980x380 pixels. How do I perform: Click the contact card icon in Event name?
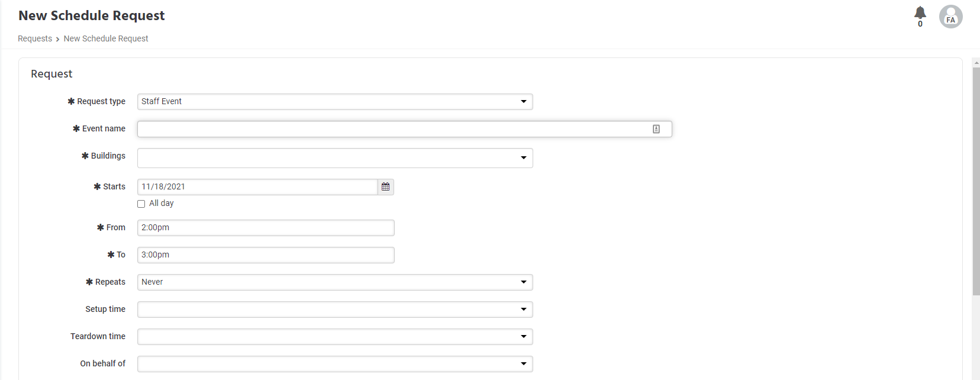click(656, 129)
